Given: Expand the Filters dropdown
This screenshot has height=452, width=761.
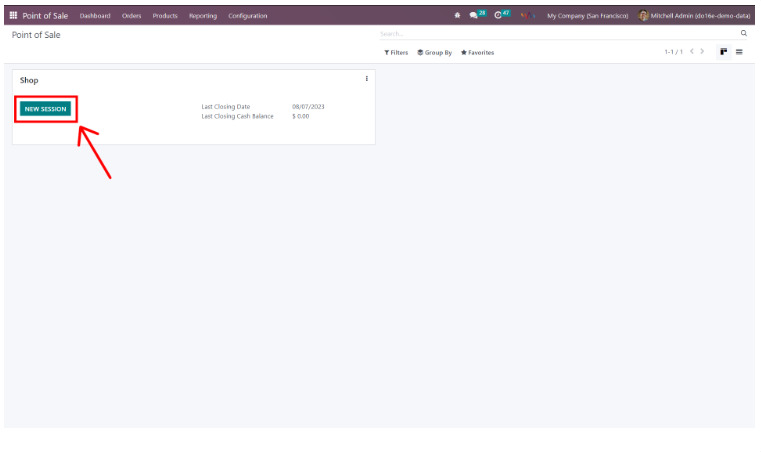Looking at the screenshot, I should pos(396,53).
